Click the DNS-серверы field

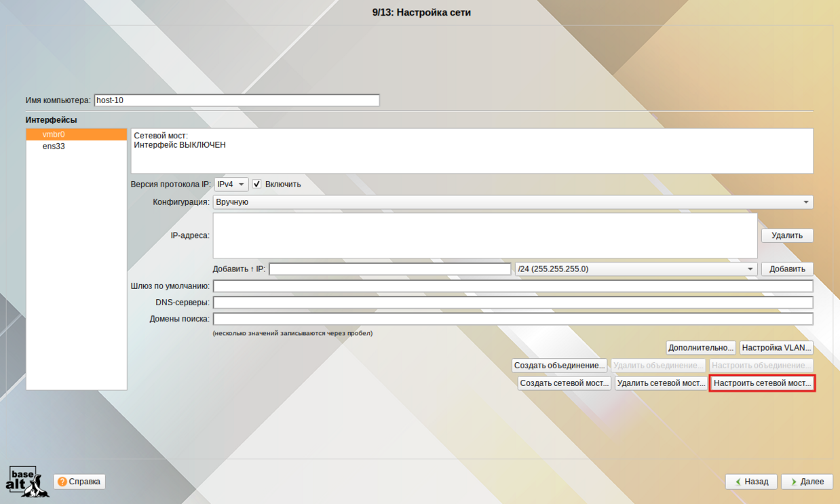(x=512, y=303)
